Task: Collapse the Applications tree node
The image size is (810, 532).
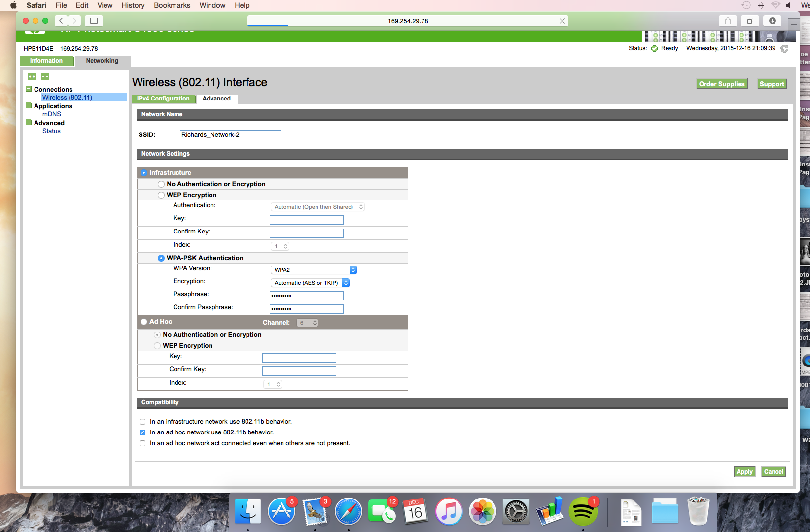Action: pyautogui.click(x=29, y=106)
